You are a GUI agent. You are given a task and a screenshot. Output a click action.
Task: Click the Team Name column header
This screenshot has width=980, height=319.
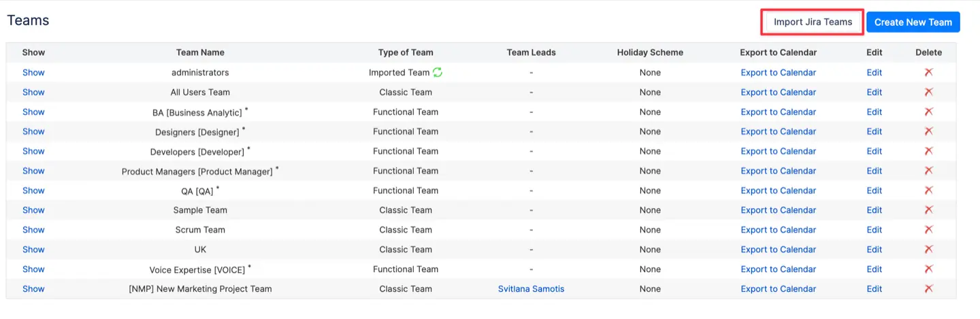coord(200,52)
